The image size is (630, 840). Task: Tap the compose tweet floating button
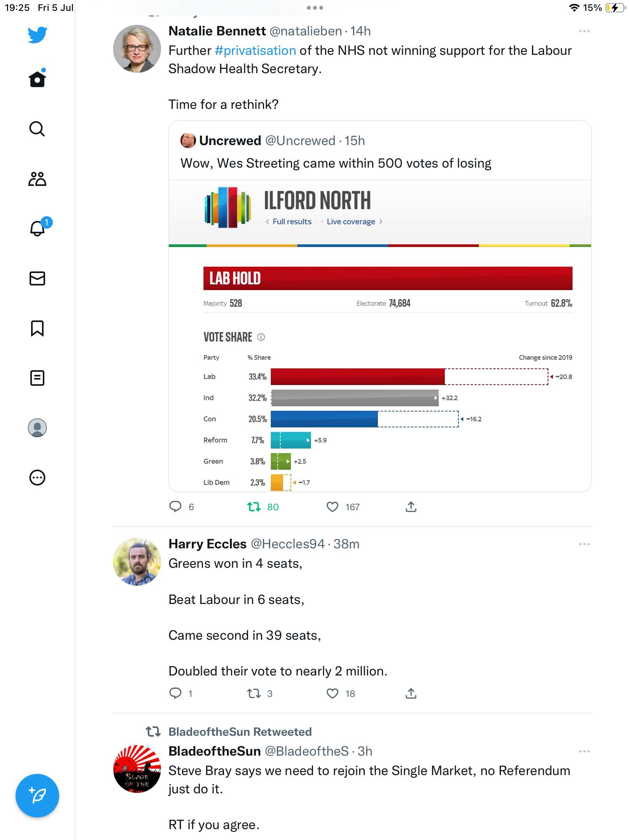tap(37, 796)
